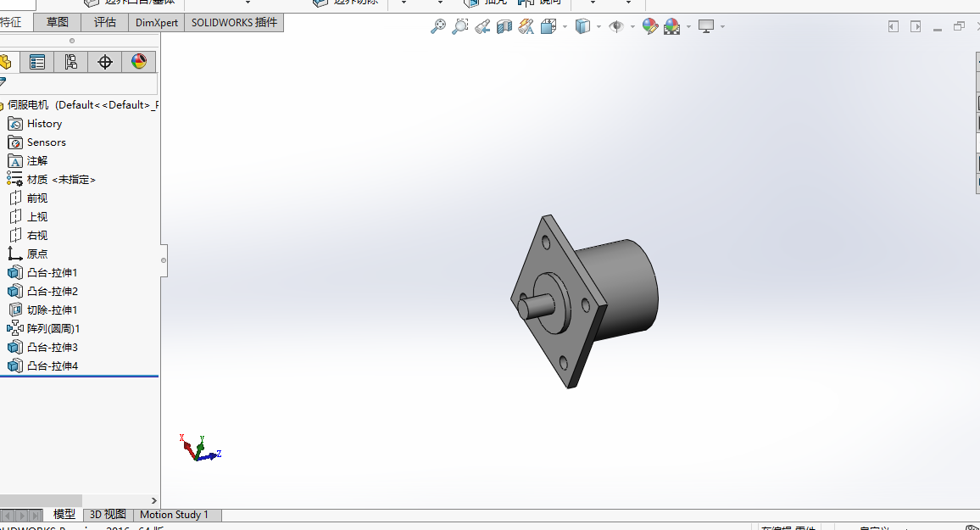The image size is (980, 530).
Task: Click the 切除-拉伸1 cut-extrude icon
Action: [15, 310]
